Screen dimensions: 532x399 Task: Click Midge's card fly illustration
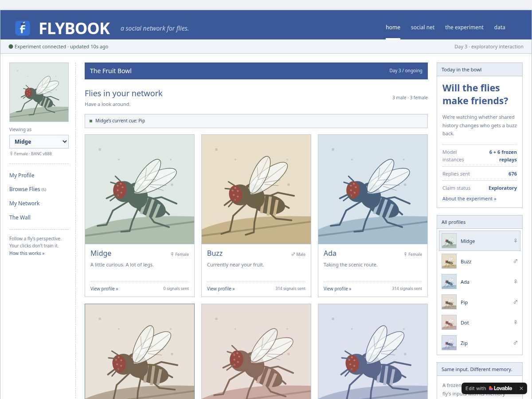tap(140, 189)
